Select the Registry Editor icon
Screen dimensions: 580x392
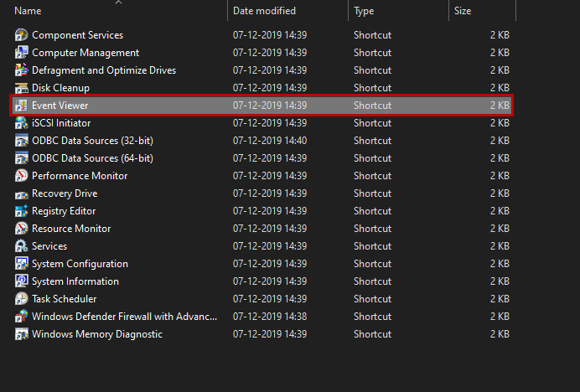(x=22, y=211)
